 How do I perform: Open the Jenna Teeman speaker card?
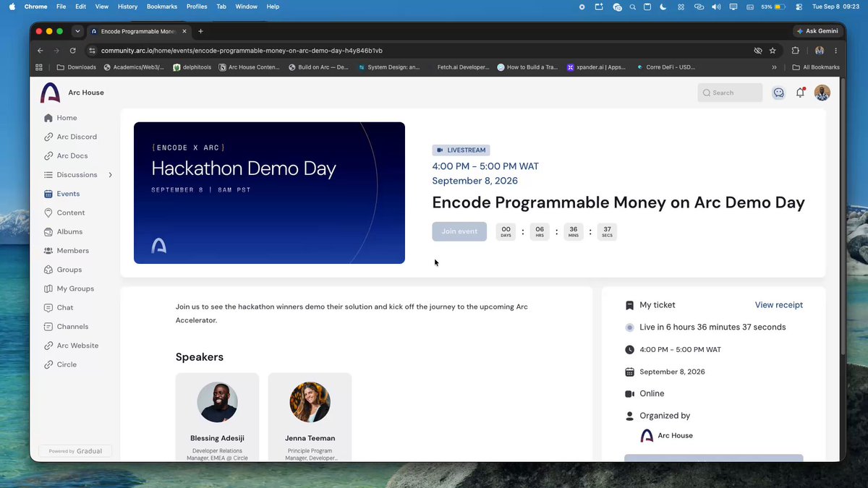[x=310, y=418]
